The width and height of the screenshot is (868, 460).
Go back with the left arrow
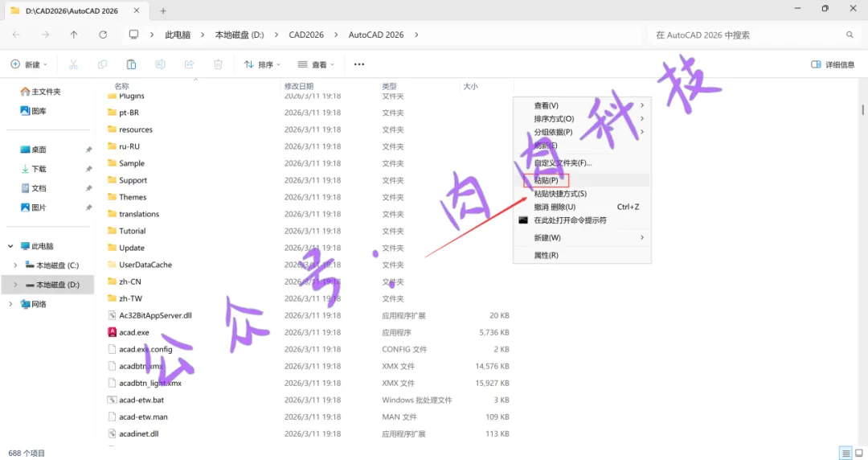[16, 35]
